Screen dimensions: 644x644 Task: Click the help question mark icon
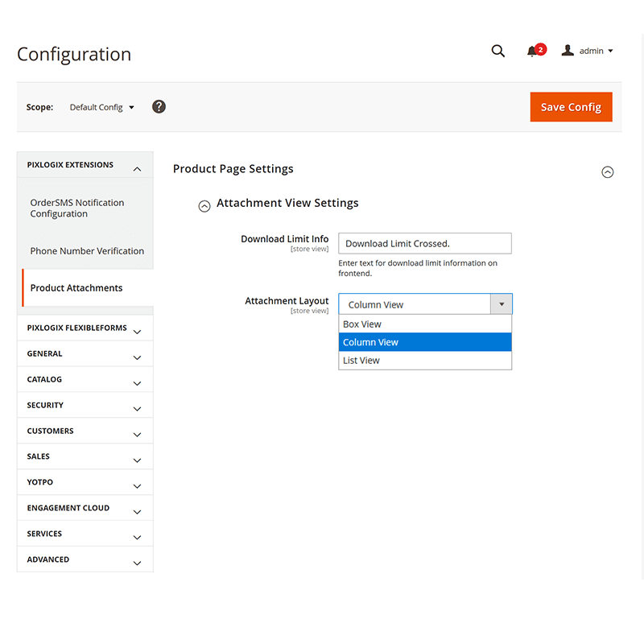pyautogui.click(x=159, y=106)
